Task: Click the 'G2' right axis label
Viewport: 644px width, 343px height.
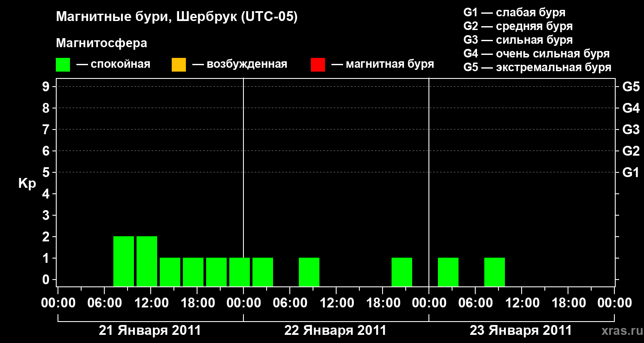Action: pos(631,151)
